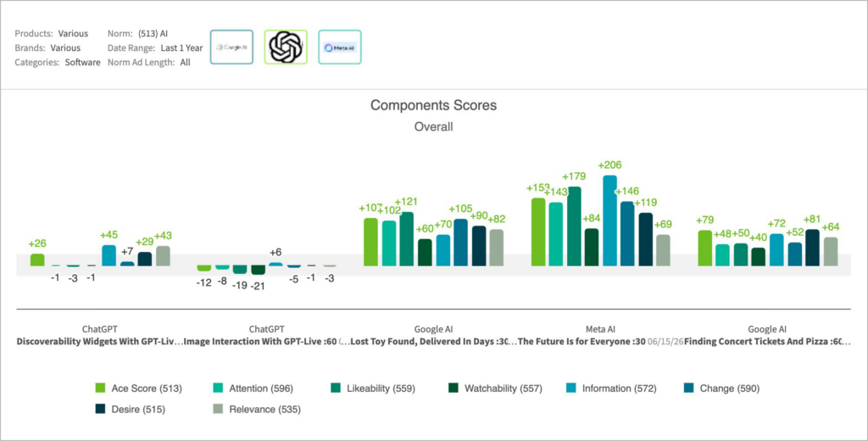Open The Future Is for Everyone ad title
This screenshot has height=441, width=868.
point(581,342)
